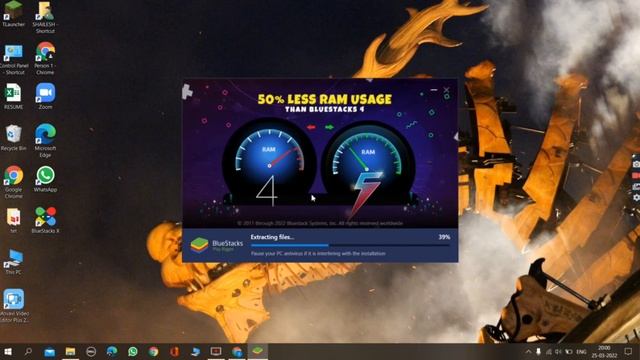Open File Explorer from the taskbar

(70, 351)
